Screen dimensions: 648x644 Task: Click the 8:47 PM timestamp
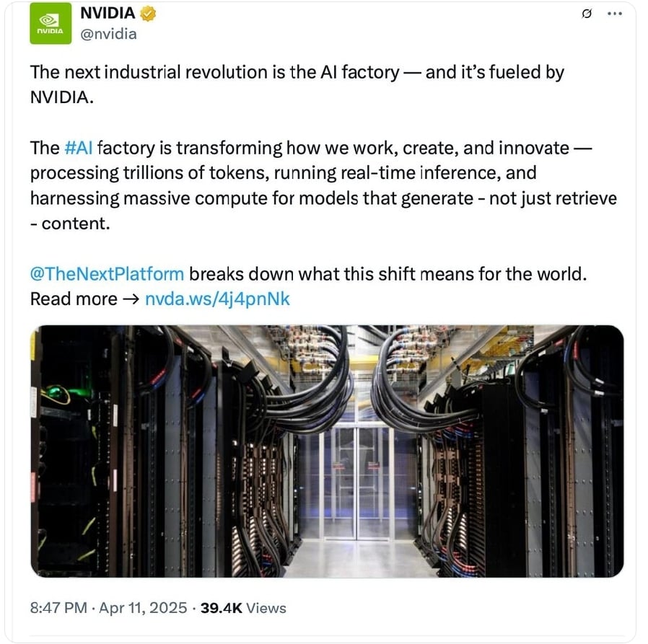58,608
